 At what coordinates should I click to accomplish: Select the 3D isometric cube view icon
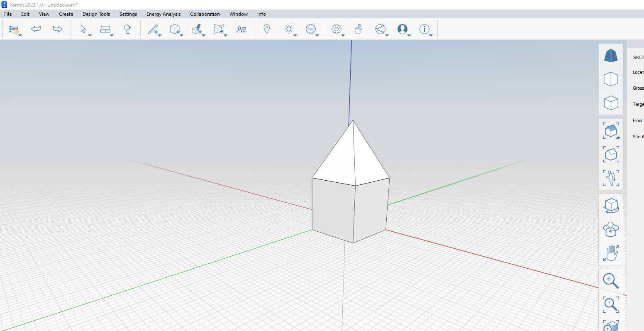point(611,103)
